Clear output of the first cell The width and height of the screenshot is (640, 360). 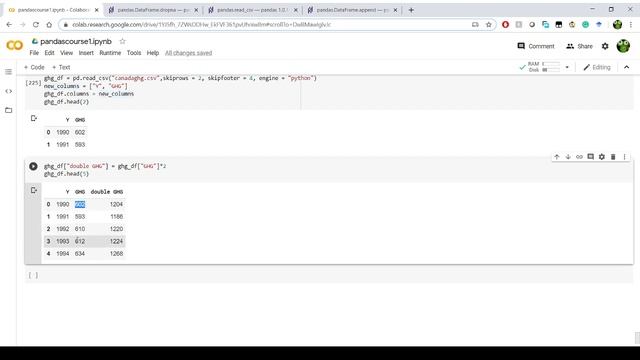pyautogui.click(x=34, y=118)
